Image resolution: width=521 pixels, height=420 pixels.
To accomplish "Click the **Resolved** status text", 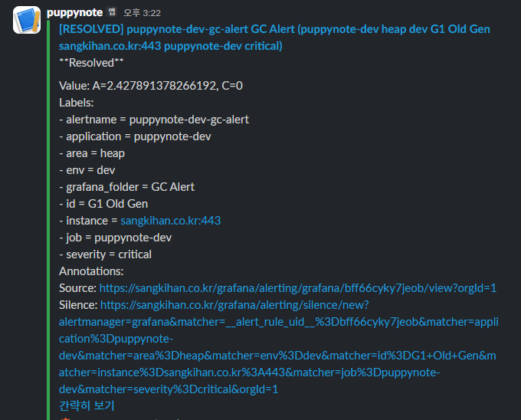I will tap(91, 63).
